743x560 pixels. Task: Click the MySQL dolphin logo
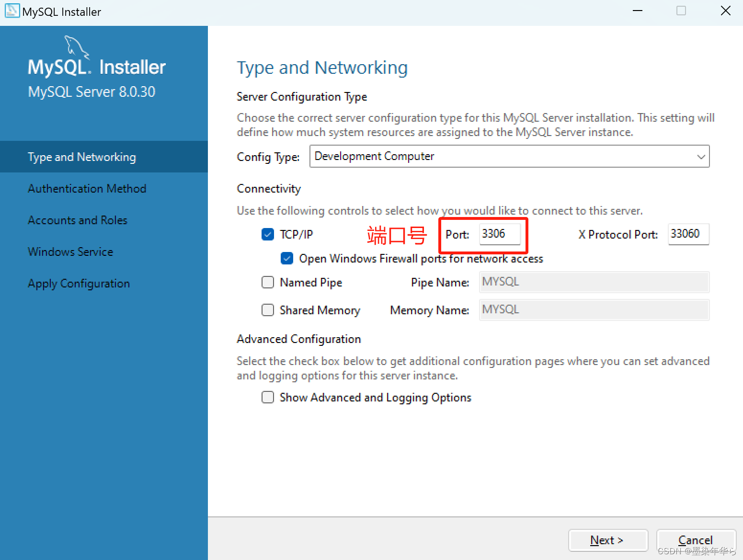click(77, 47)
